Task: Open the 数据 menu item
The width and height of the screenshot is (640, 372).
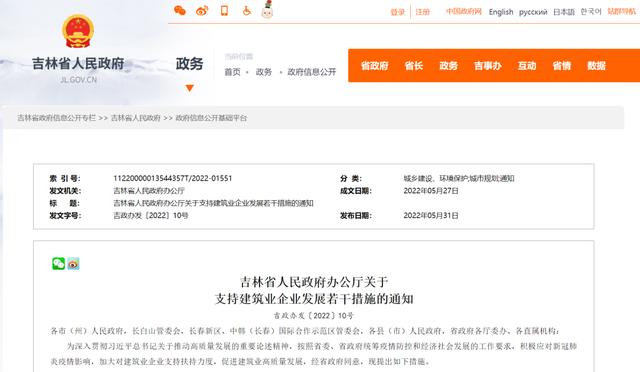Action: pos(596,66)
